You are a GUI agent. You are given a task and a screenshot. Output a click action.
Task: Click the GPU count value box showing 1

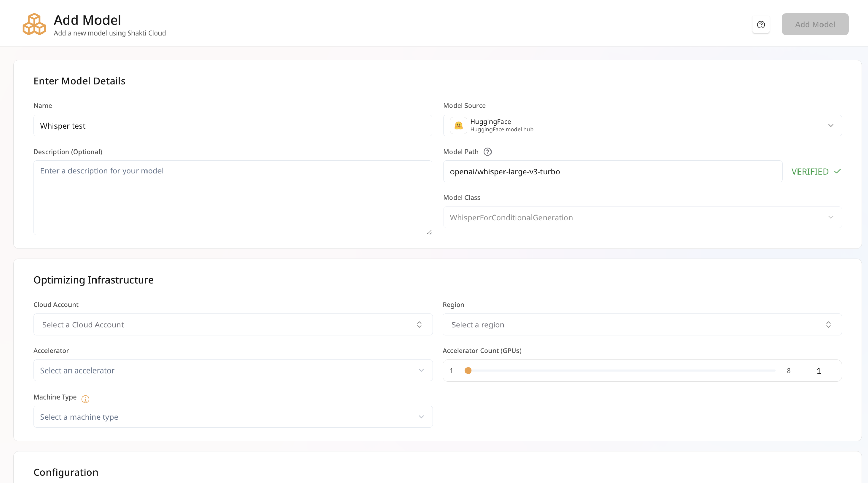[x=818, y=370]
